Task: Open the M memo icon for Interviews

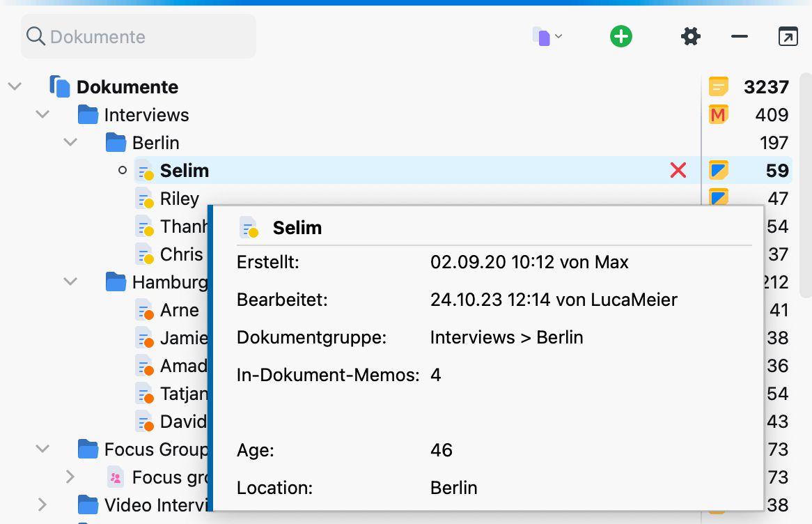Action: (x=718, y=114)
